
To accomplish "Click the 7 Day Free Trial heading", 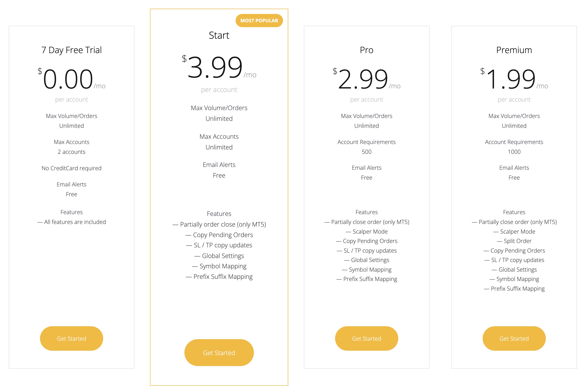I will (71, 50).
